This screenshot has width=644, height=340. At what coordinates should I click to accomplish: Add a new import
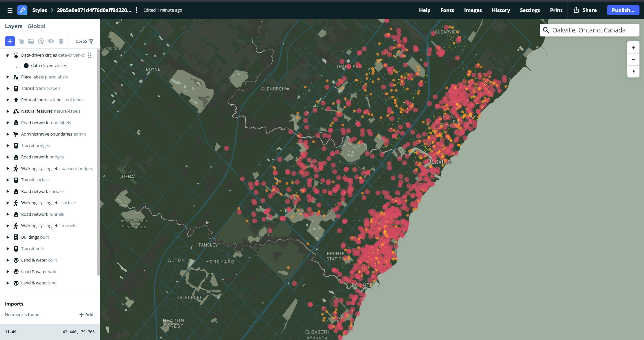tap(86, 315)
